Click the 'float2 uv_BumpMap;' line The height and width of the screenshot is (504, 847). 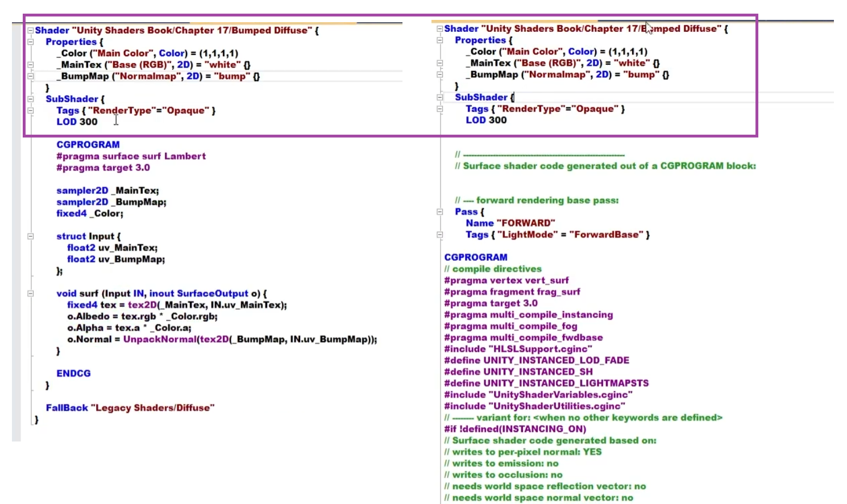point(116,259)
